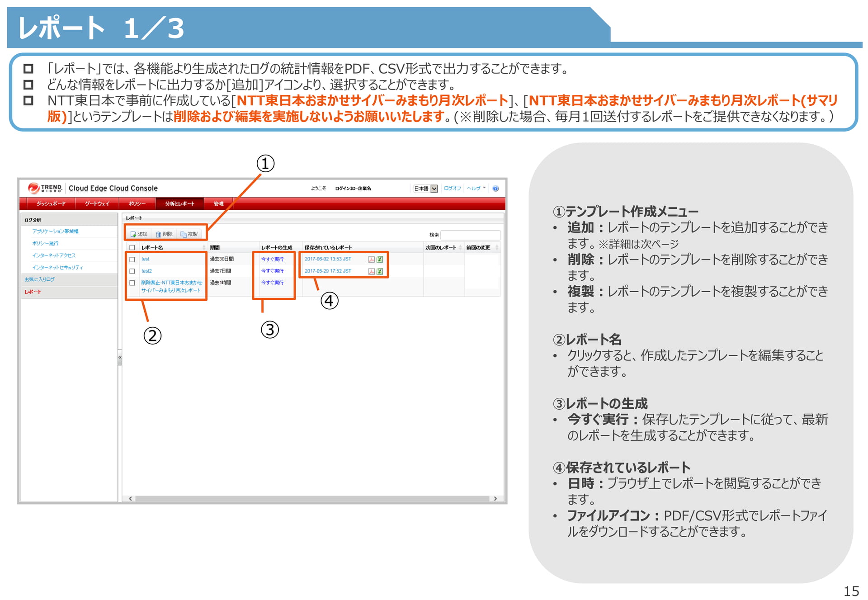Viewport: 868px width, 600px height.
Task: Open the ダッシュボード tab
Action: tap(51, 204)
